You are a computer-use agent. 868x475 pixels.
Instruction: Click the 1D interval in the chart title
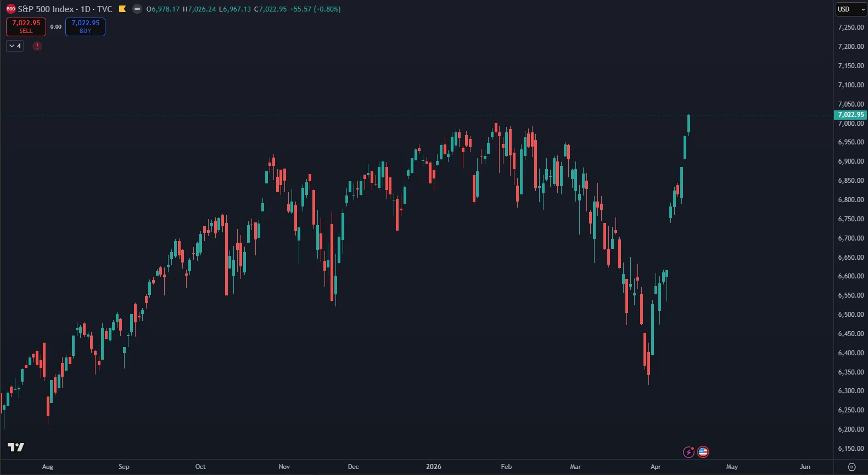pyautogui.click(x=86, y=9)
